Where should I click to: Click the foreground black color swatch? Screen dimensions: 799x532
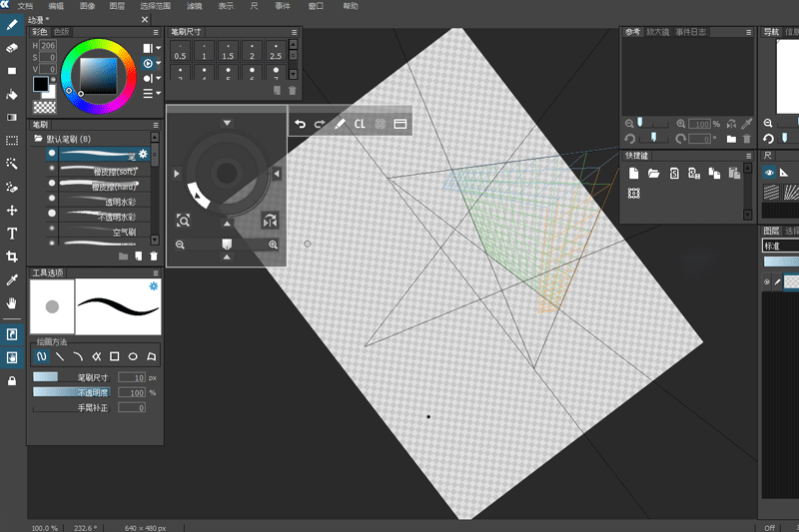pos(41,84)
